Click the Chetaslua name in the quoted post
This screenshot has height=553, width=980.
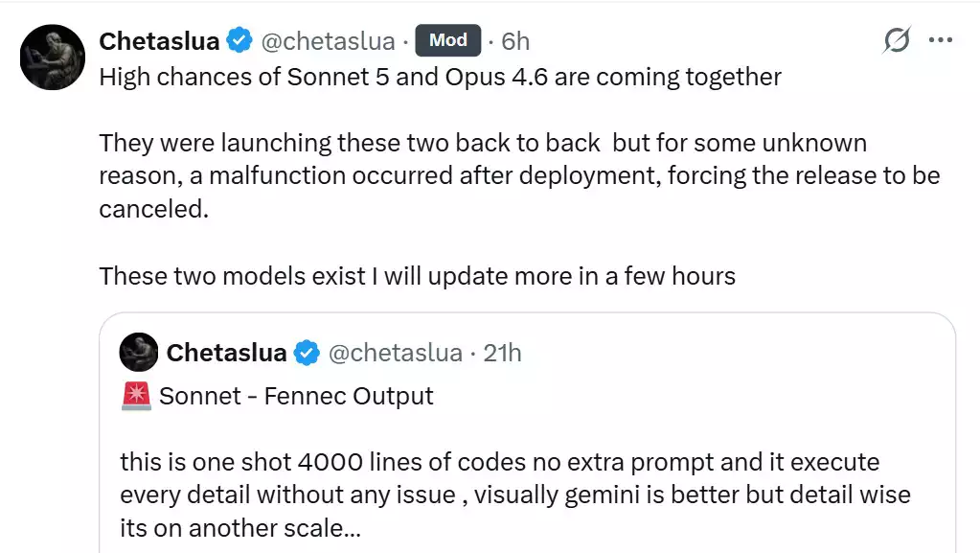click(x=226, y=353)
